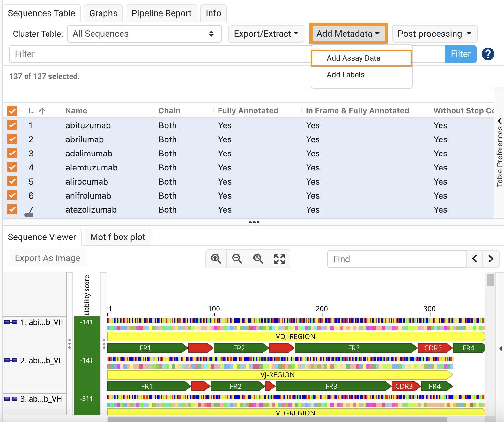Click the VDJ-REGION annotation of sequence 1

point(296,336)
